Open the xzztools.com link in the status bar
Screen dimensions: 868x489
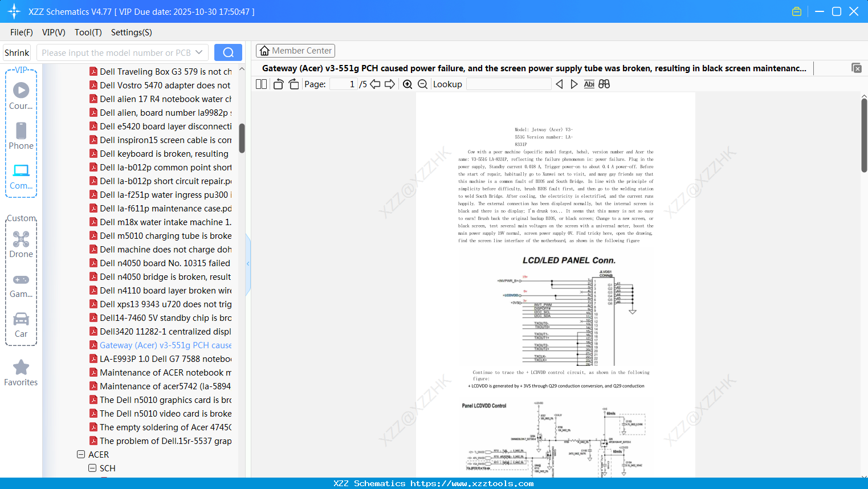tap(472, 483)
